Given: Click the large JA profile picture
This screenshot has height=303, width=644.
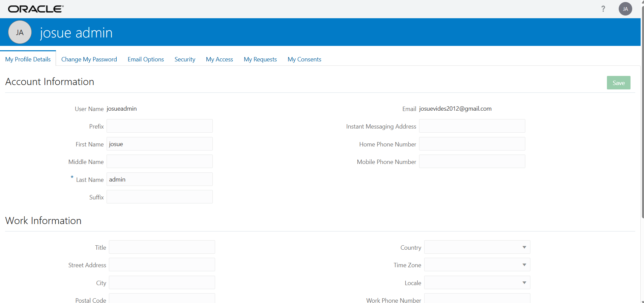Looking at the screenshot, I should point(20,32).
